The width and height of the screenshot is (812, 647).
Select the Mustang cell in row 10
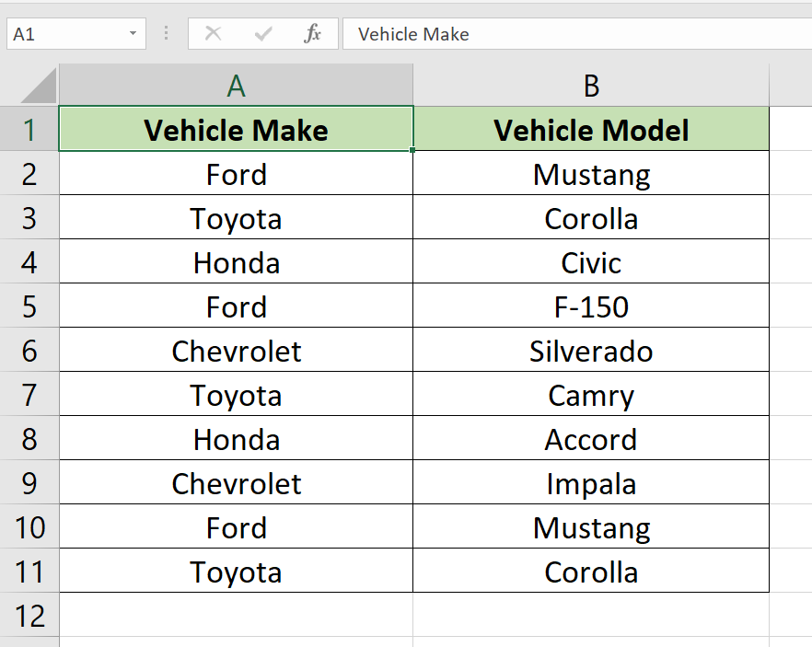(591, 526)
